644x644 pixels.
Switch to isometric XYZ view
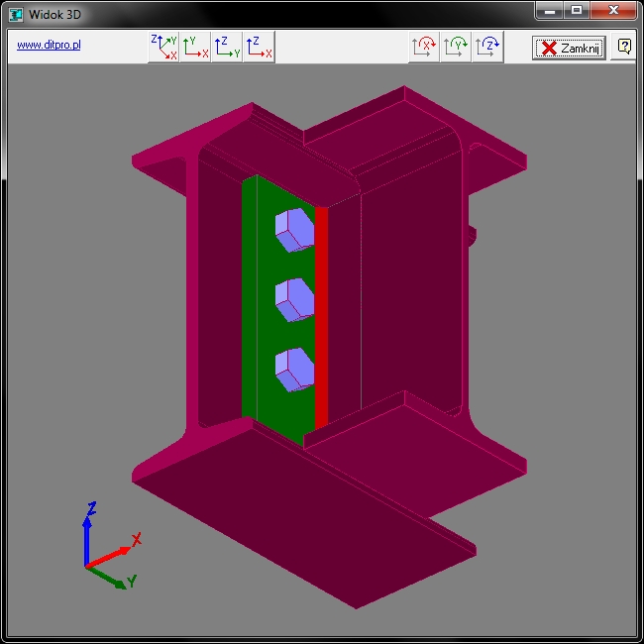click(163, 48)
